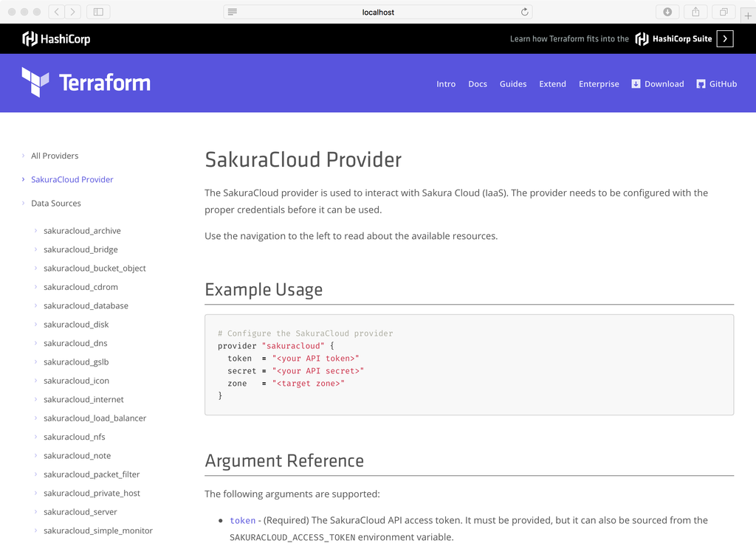The width and height of the screenshot is (756, 546).
Task: Open sakuracloud_icon data source
Action: point(76,381)
